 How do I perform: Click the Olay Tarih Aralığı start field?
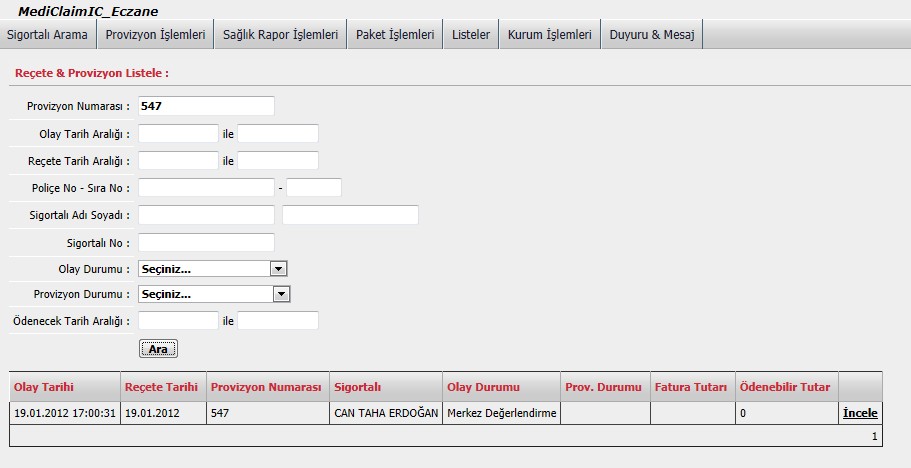(178, 133)
